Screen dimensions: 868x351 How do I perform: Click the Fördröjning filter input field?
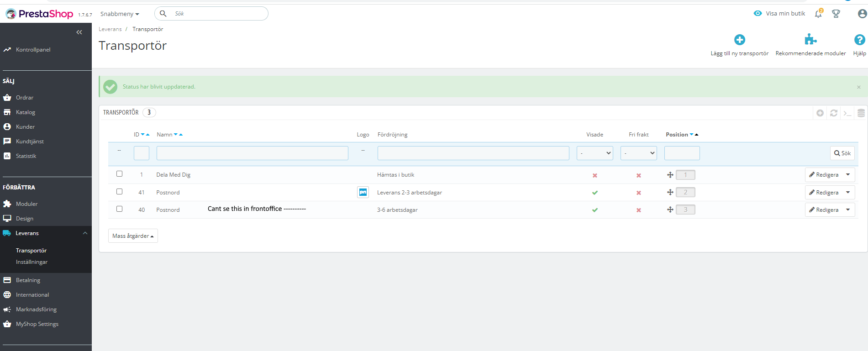473,153
